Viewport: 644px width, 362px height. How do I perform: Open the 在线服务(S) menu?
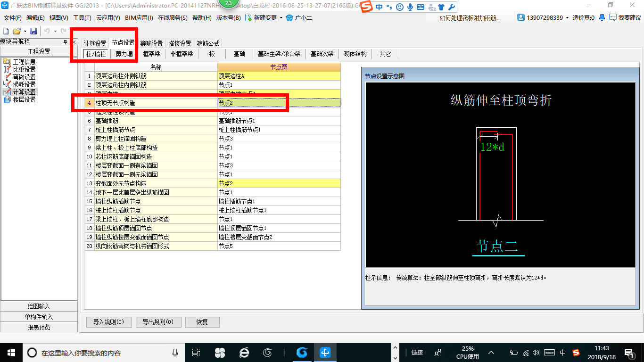(x=173, y=18)
